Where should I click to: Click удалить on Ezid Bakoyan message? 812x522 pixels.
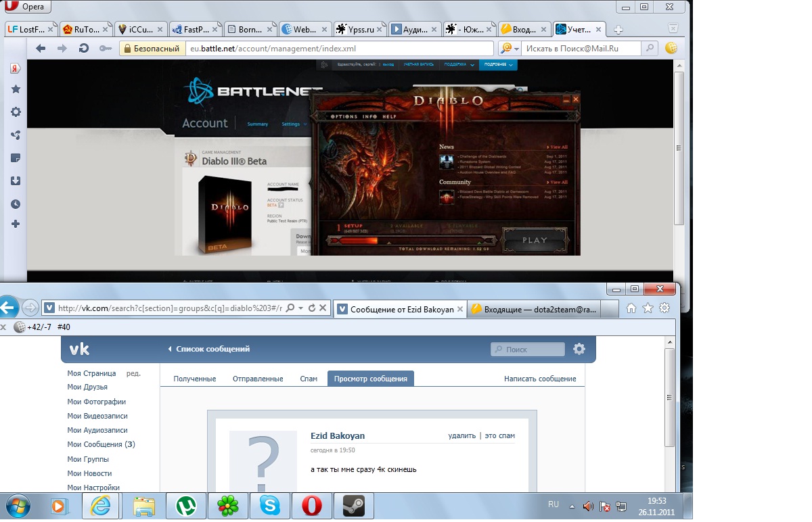pyautogui.click(x=461, y=436)
